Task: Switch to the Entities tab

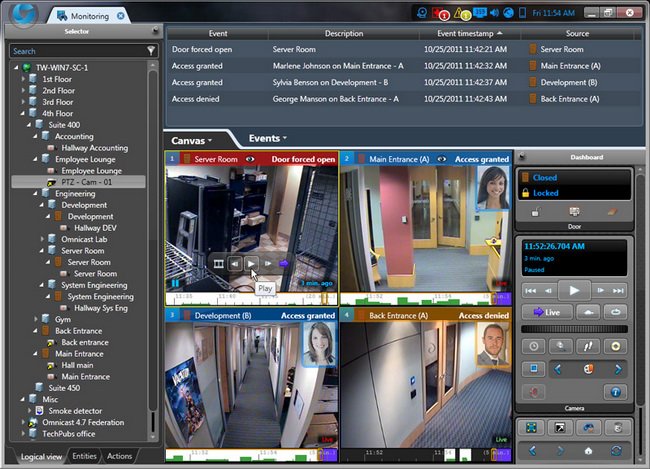Action: coord(85,456)
